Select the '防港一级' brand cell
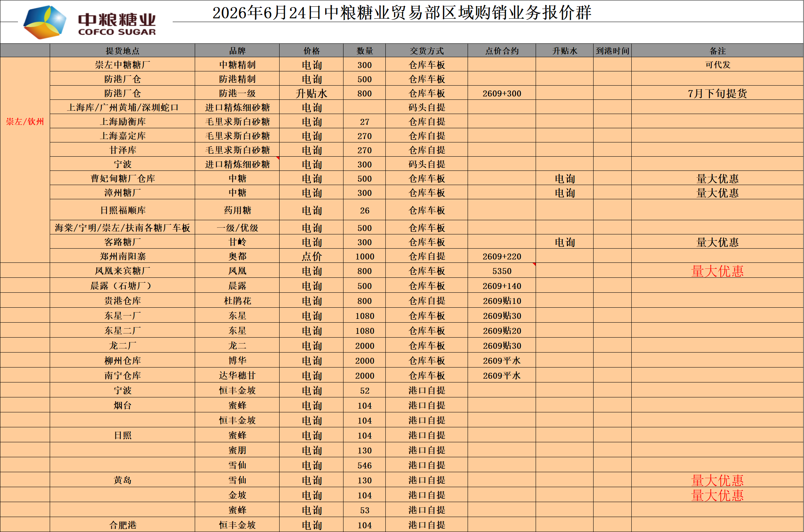This screenshot has height=532, width=804. [x=237, y=93]
